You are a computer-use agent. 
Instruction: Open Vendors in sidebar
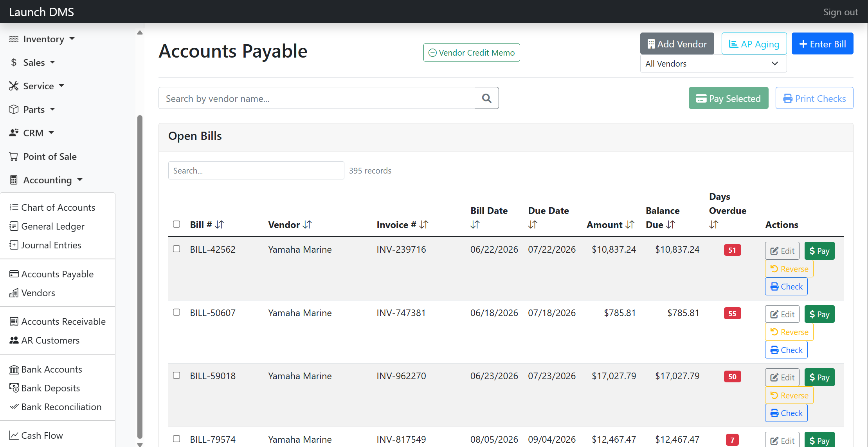click(32, 293)
